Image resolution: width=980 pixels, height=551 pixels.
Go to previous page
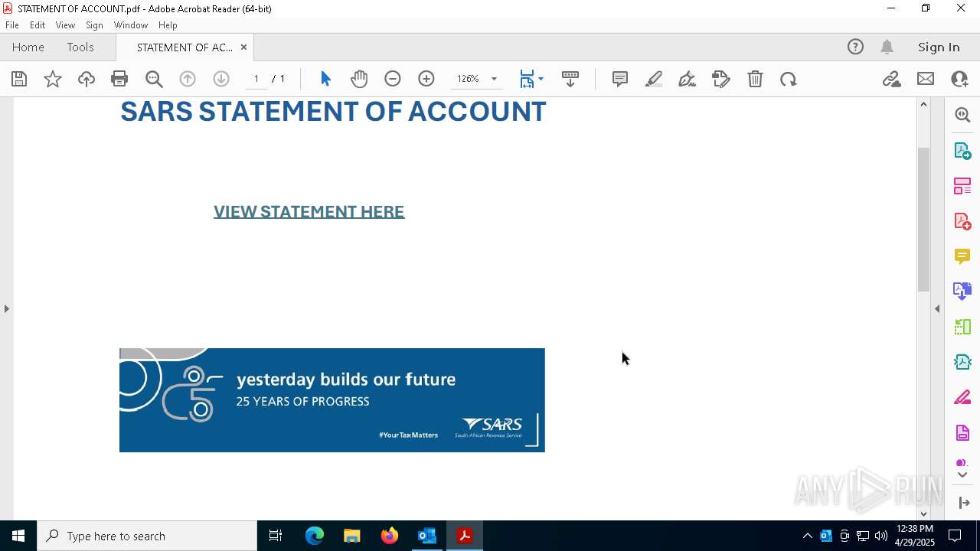click(x=188, y=79)
